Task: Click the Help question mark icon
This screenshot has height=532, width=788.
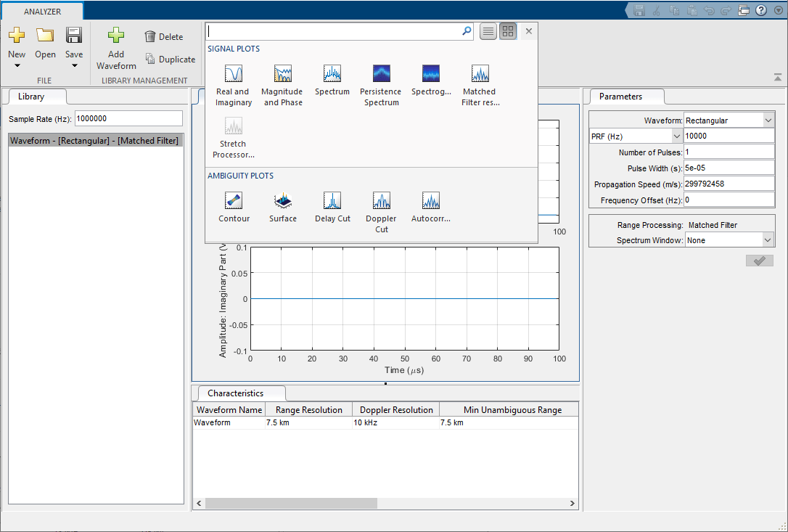Action: [759, 10]
